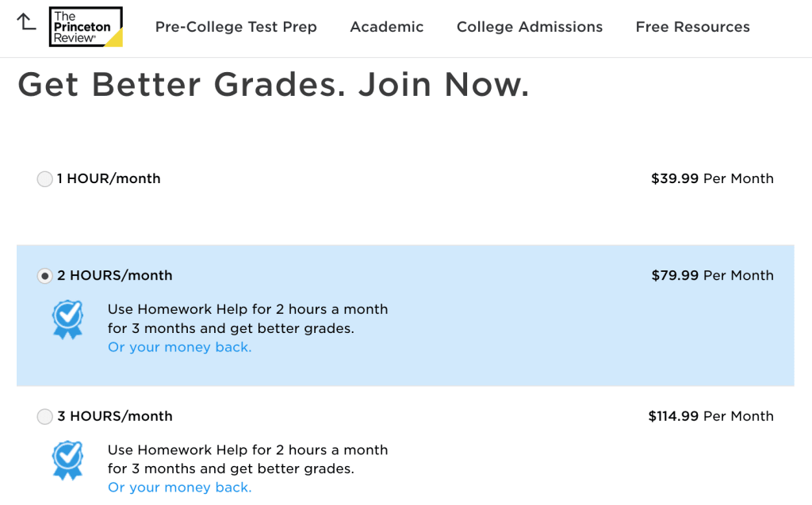This screenshot has height=505, width=812.
Task: Click the 1 HOUR/month plan label
Action: click(109, 178)
